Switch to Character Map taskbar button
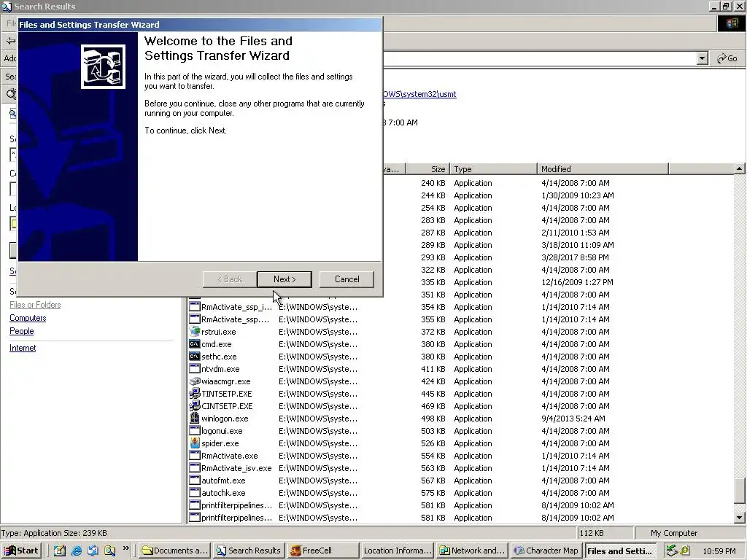 click(x=546, y=551)
